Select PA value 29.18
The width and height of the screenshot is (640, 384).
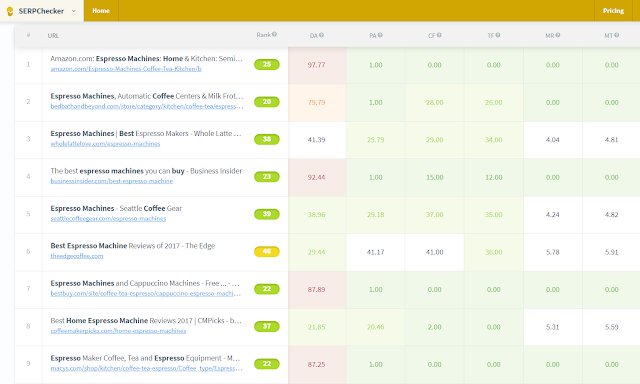376,215
